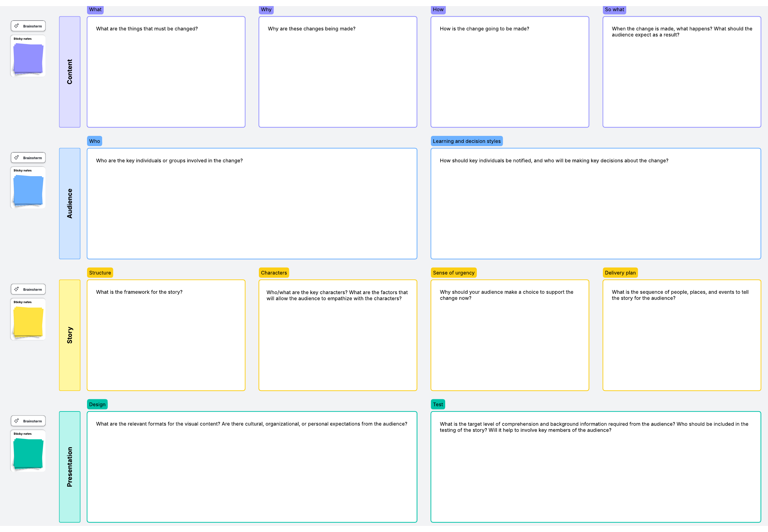Click the vertical Story row header

[69, 335]
